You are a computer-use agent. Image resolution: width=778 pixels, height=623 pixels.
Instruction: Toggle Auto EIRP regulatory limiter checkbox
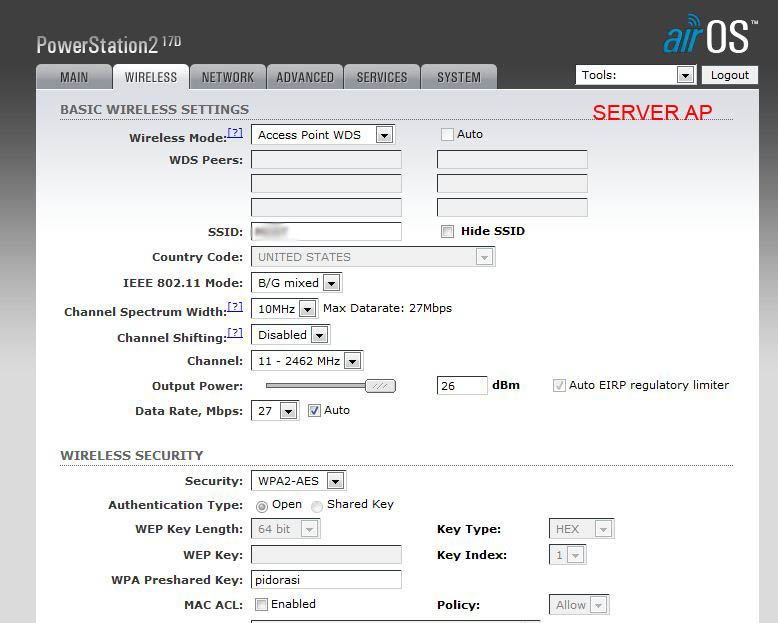pos(559,385)
